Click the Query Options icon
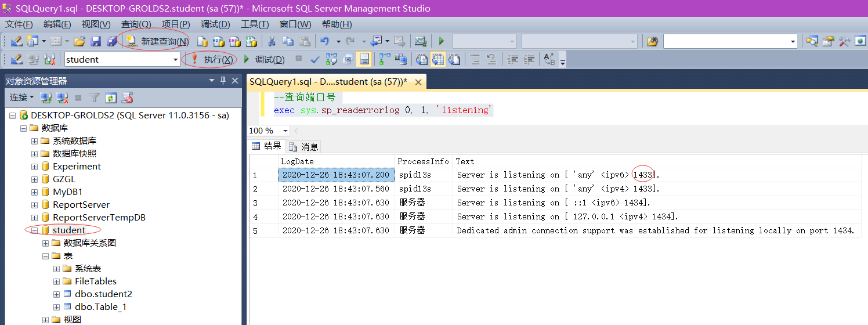The width and height of the screenshot is (868, 325). pos(348,59)
